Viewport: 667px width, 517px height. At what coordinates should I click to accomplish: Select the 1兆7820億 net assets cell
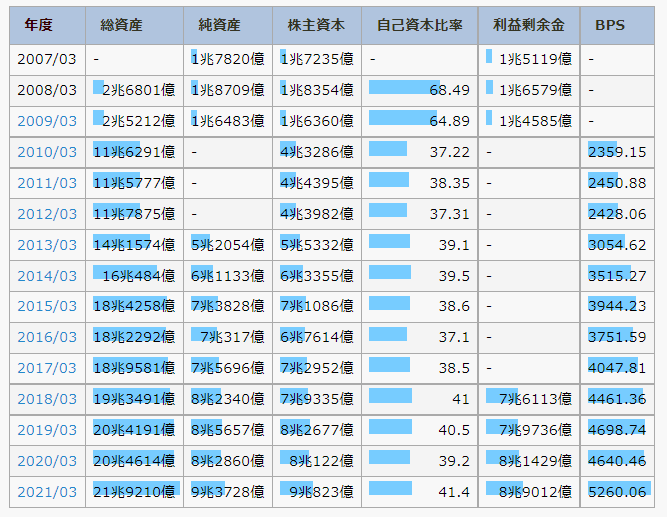pos(228,59)
